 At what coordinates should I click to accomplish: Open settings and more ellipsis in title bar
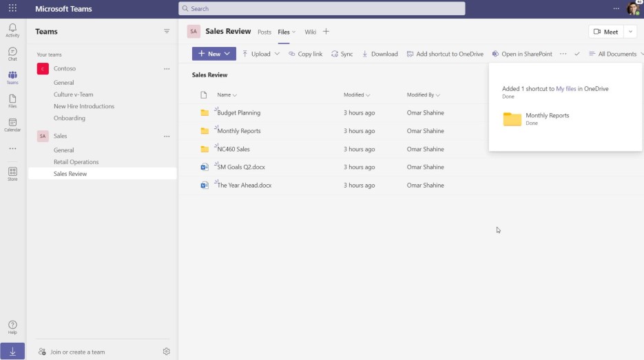(616, 8)
